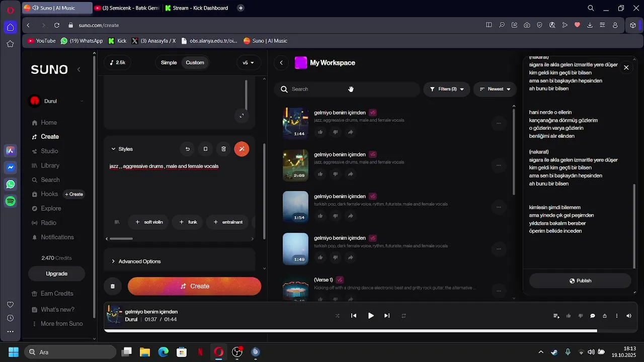The image size is (644, 362).
Task: Share the 2:09 gelmiyo benim içimden song
Action: 350,174
